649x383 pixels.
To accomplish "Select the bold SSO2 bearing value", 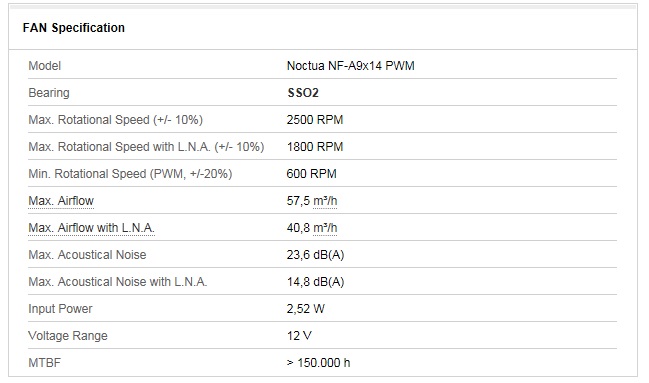I will (x=303, y=93).
